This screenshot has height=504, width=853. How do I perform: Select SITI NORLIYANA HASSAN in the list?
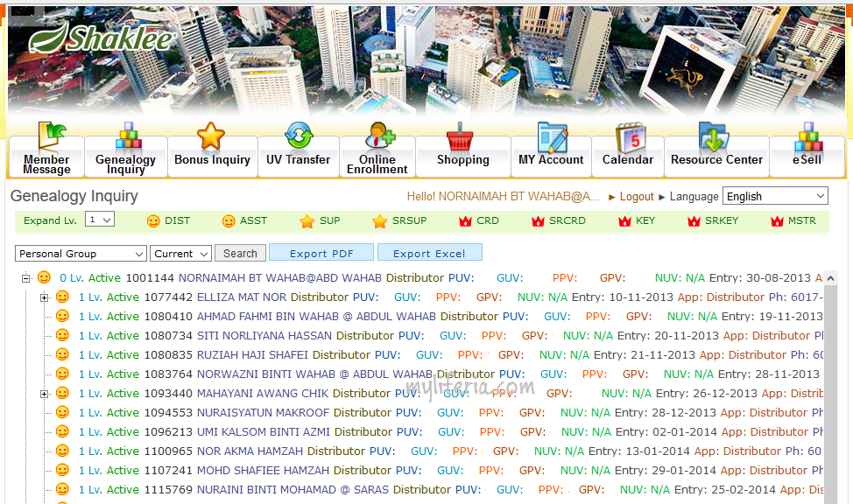264,335
